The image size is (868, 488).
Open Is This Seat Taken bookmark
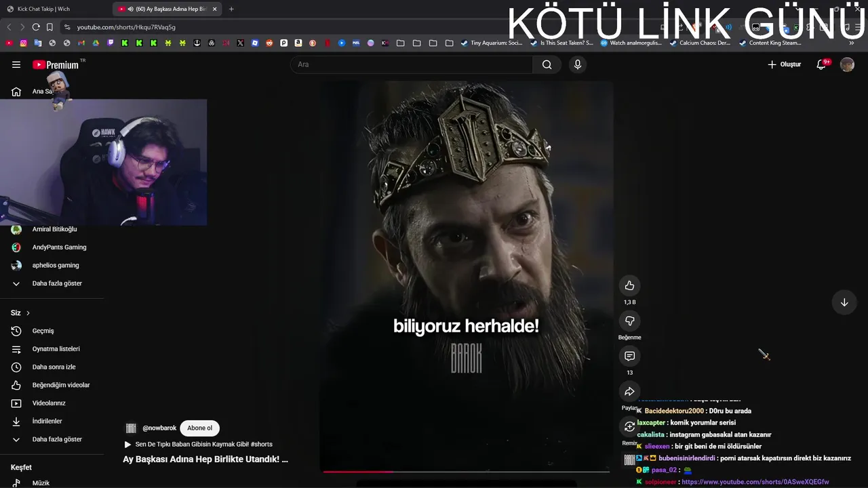click(561, 43)
